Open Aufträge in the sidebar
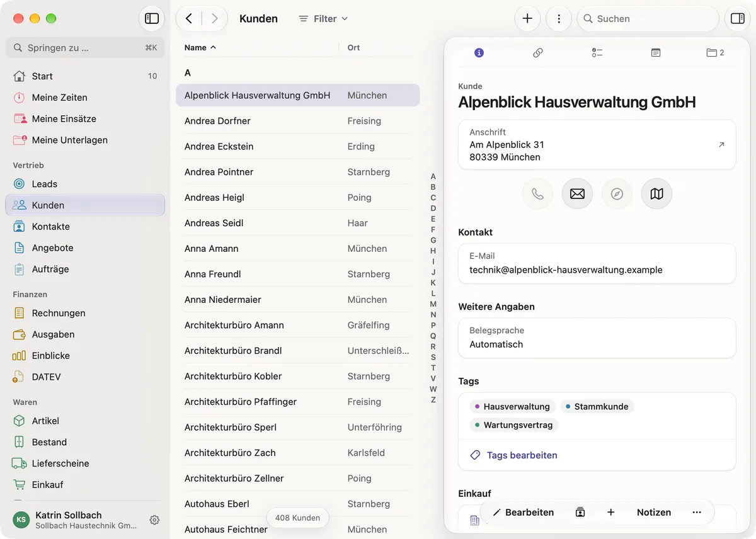 85,269
